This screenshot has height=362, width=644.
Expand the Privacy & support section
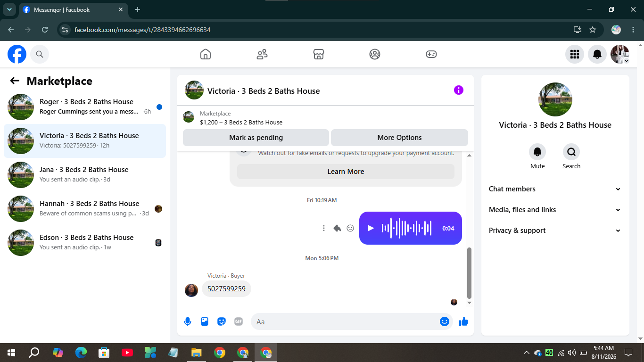555,230
